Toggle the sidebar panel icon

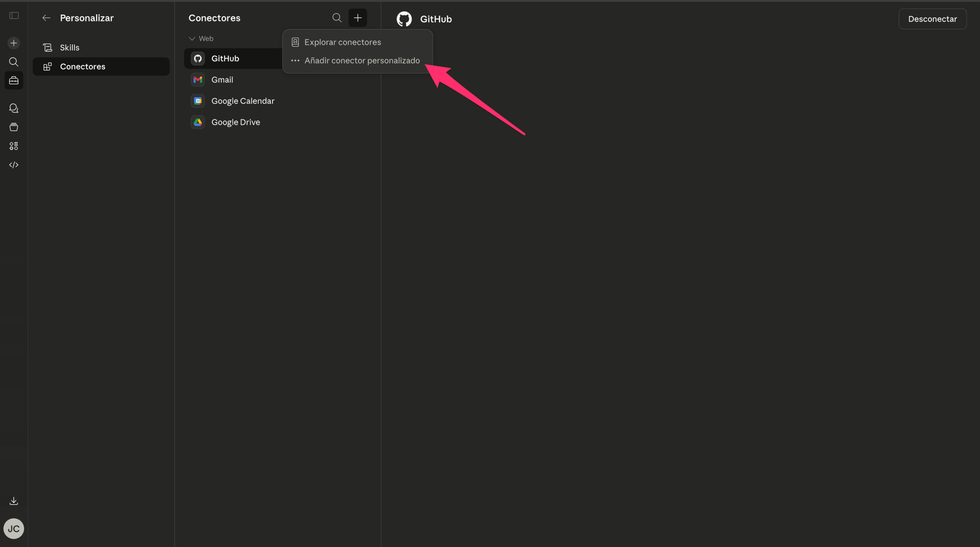click(14, 16)
